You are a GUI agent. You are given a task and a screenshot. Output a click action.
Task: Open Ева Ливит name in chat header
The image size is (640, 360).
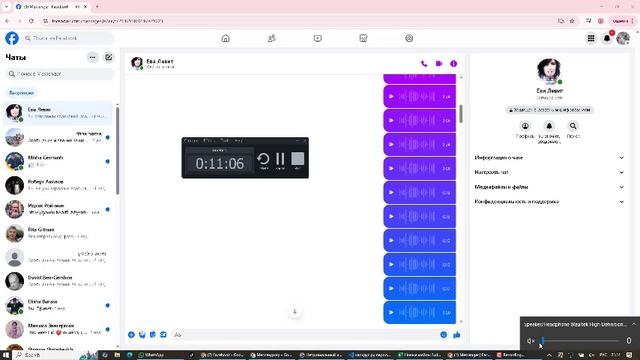[x=160, y=61]
